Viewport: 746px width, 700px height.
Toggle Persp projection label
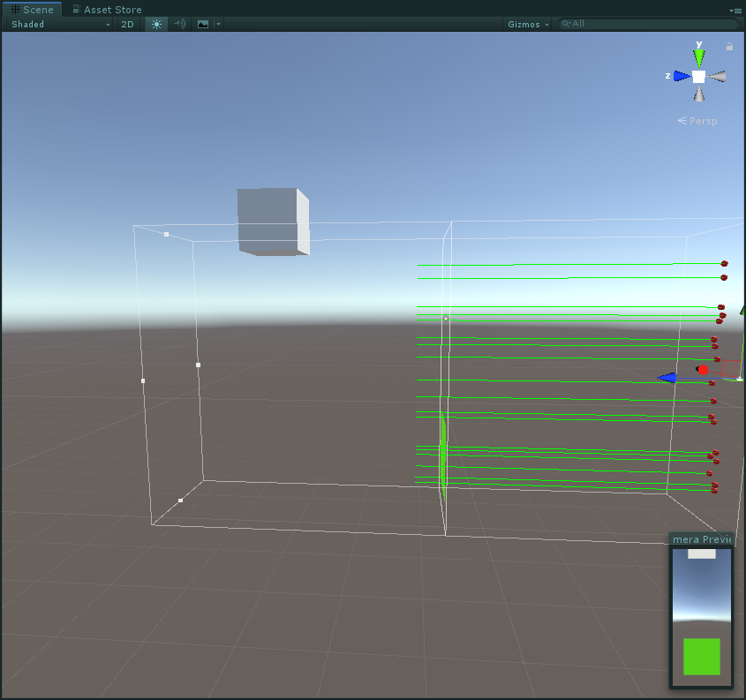pyautogui.click(x=697, y=121)
